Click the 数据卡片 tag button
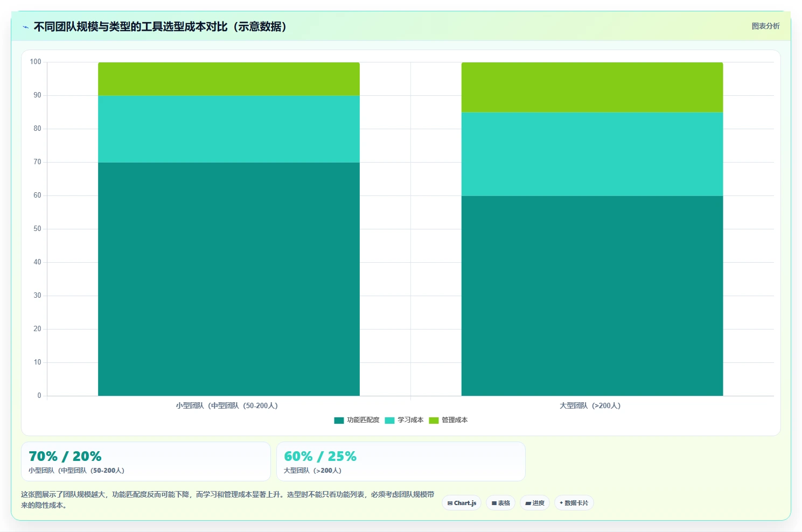Screen dimensions: 802x532 tap(574, 503)
